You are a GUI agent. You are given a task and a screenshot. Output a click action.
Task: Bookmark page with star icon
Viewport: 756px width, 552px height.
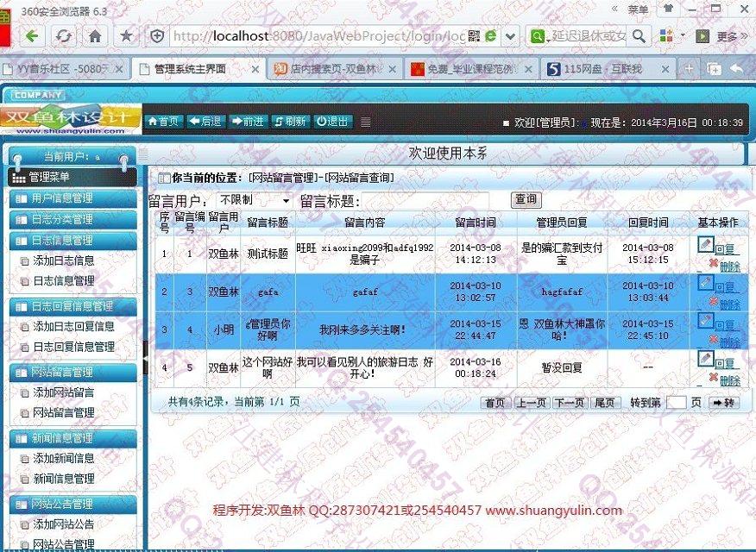click(x=126, y=35)
